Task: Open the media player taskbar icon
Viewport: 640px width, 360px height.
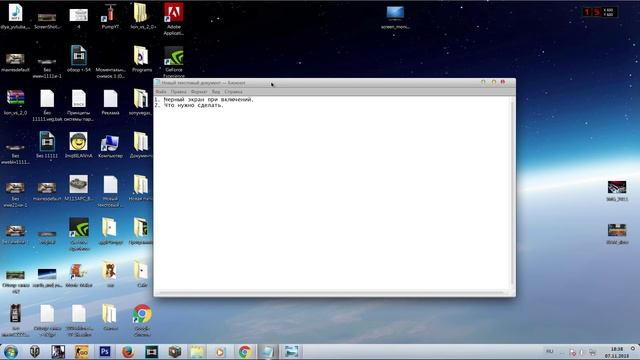Action: coord(220,351)
